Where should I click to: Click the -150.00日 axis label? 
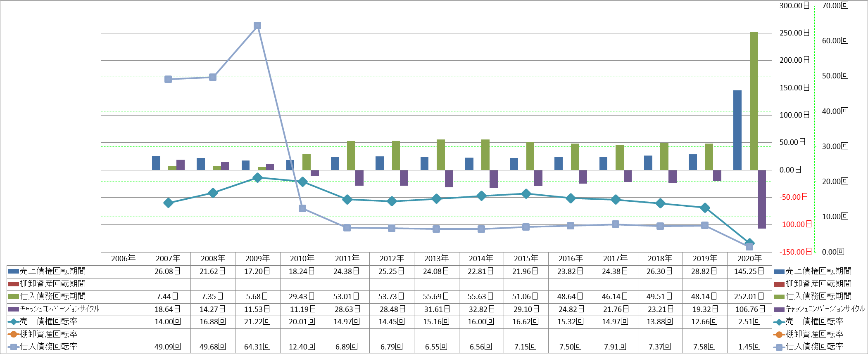tap(796, 252)
